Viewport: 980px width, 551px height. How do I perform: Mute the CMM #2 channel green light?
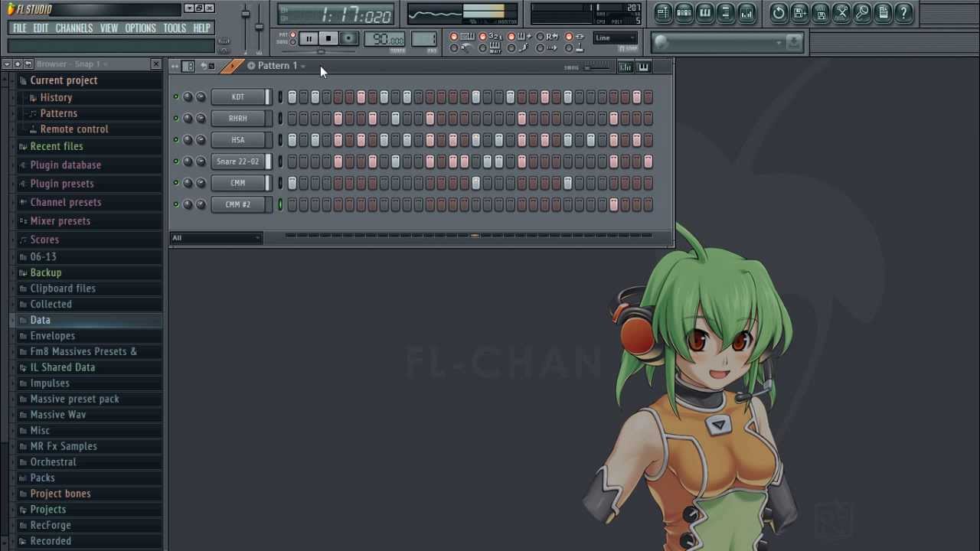(176, 204)
